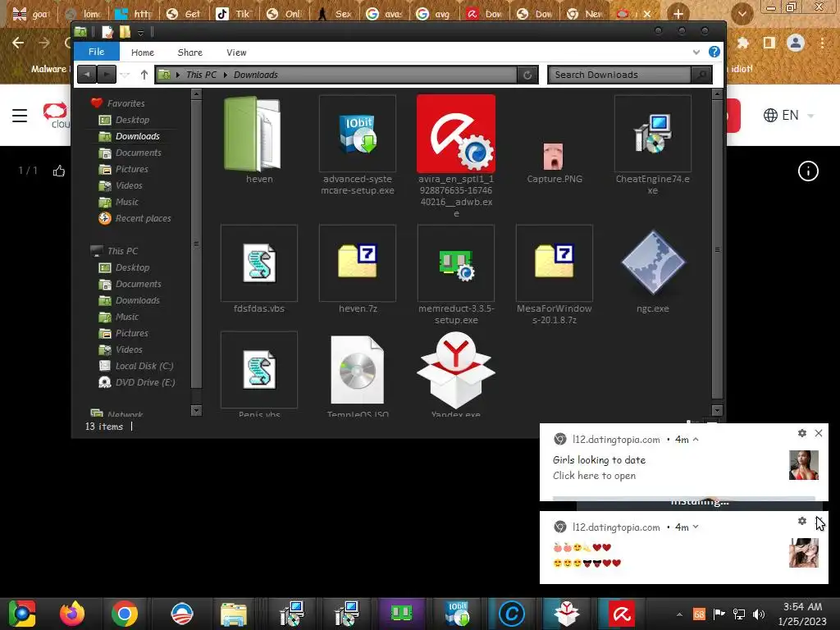The image size is (840, 630).
Task: Click This PC in address breadcrumb
Action: [x=202, y=75]
